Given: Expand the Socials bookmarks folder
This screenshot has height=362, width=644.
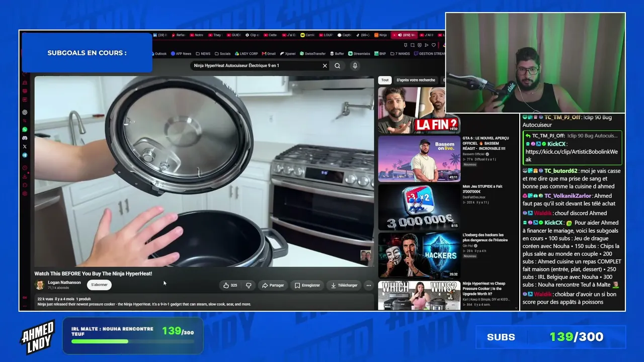Looking at the screenshot, I should (x=222, y=54).
